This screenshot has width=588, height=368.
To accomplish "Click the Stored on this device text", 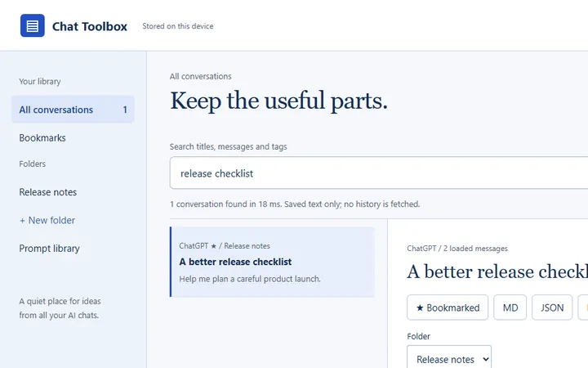I will pos(178,26).
